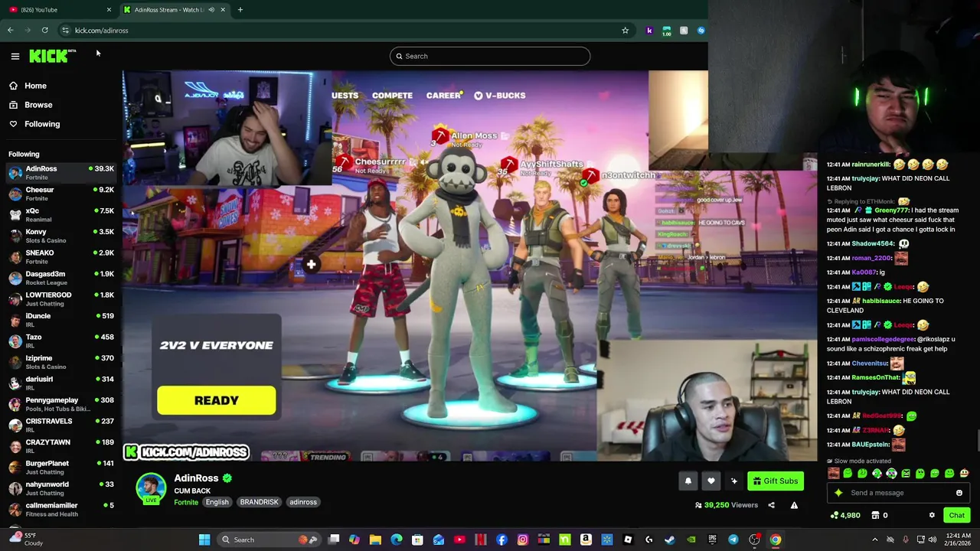Show hidden system tray icons
This screenshot has height=551, width=980.
[875, 540]
